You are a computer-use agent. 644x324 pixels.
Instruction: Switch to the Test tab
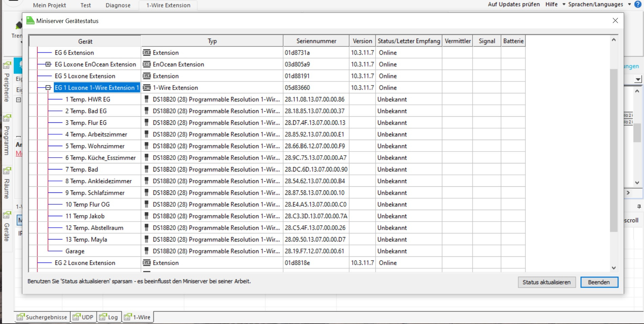click(x=86, y=5)
